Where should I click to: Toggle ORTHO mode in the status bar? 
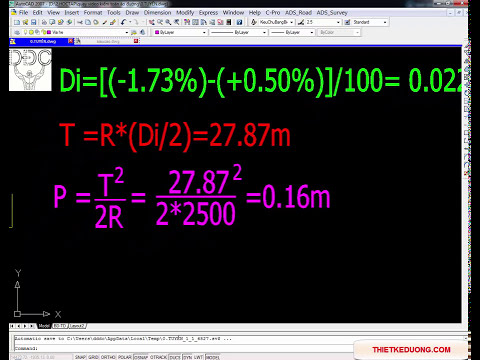[108, 357]
